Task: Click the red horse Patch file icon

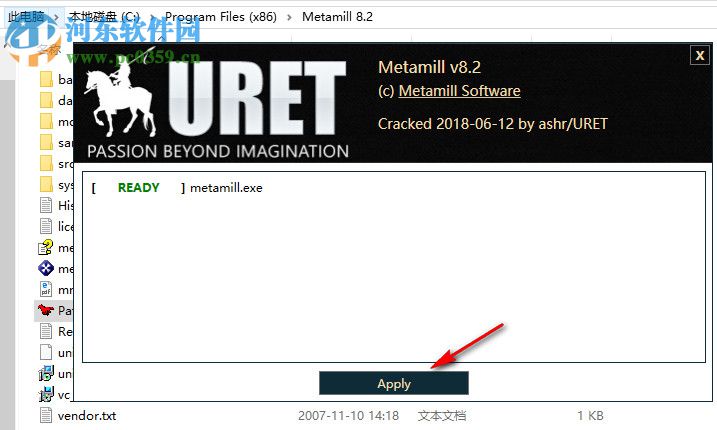Action: click(x=46, y=310)
